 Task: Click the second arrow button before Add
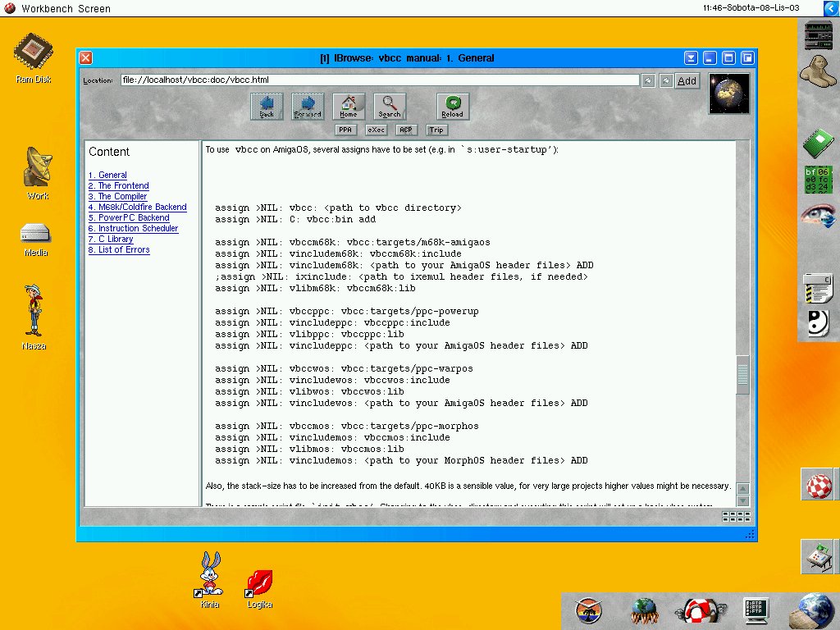tap(666, 80)
